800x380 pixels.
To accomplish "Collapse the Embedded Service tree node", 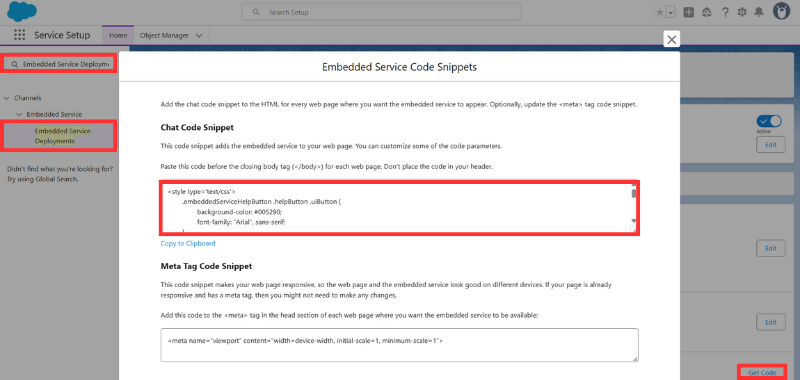I will pos(19,114).
